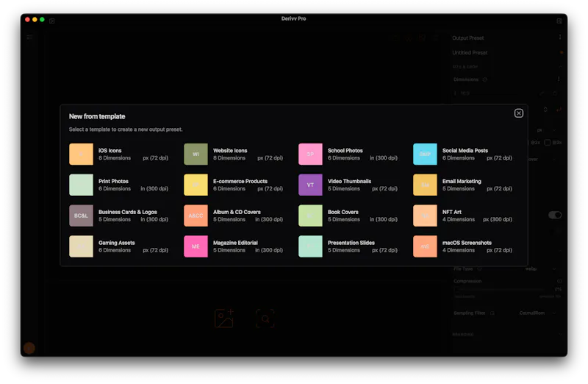Toggle the left sidebar icon in title bar

pos(51,21)
